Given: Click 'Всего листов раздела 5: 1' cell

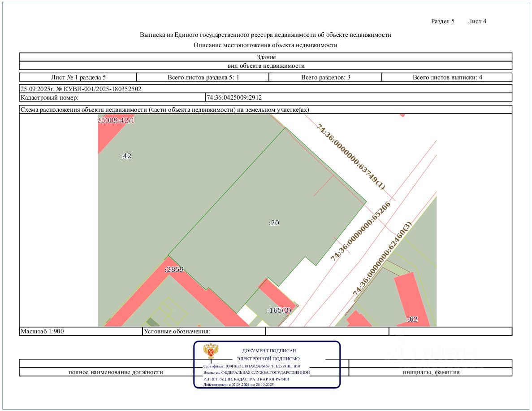Looking at the screenshot, I should 203,77.
